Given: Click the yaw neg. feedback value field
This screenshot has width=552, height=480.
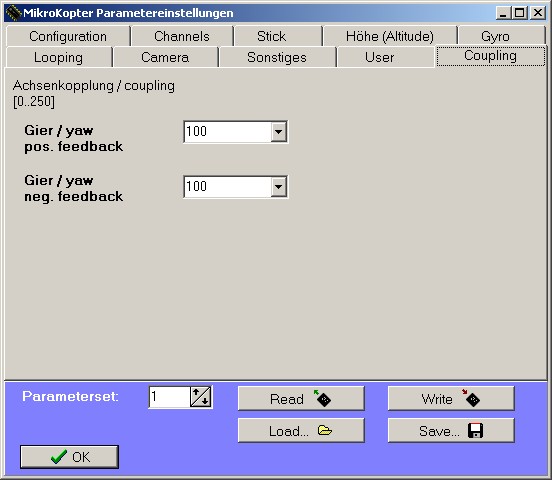Looking at the screenshot, I should [227, 187].
